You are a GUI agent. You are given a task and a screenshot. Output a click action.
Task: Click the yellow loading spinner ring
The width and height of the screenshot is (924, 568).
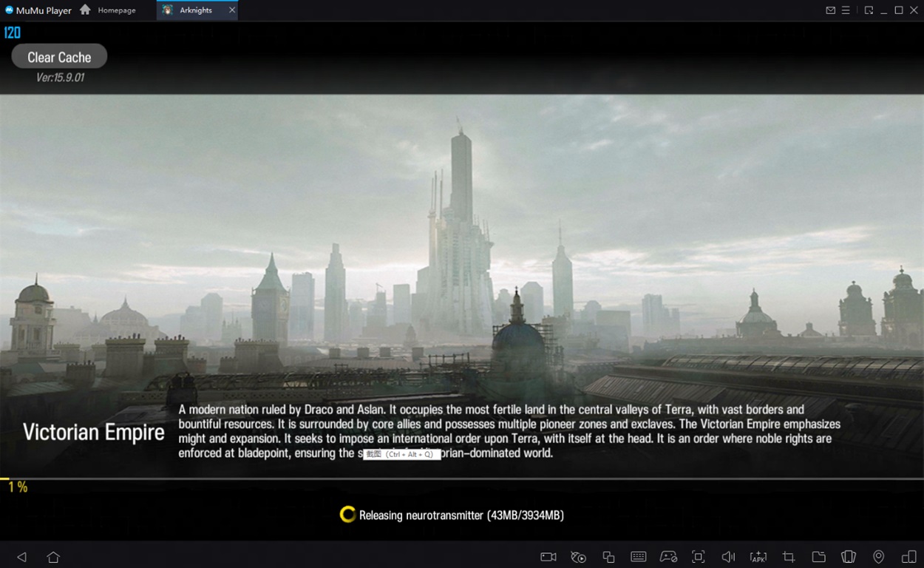point(347,515)
